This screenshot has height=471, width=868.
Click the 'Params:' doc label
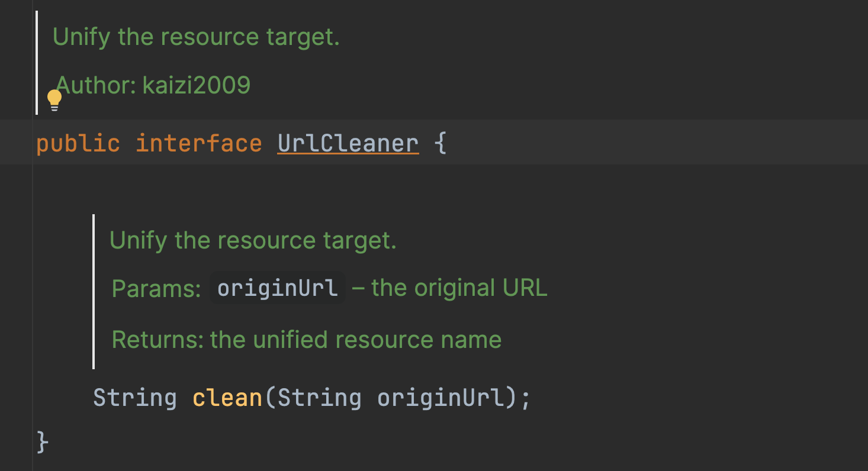pos(156,288)
